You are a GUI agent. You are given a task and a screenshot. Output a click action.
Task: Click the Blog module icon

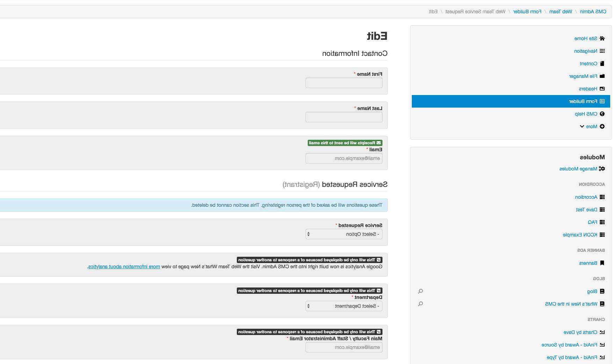pos(602,291)
